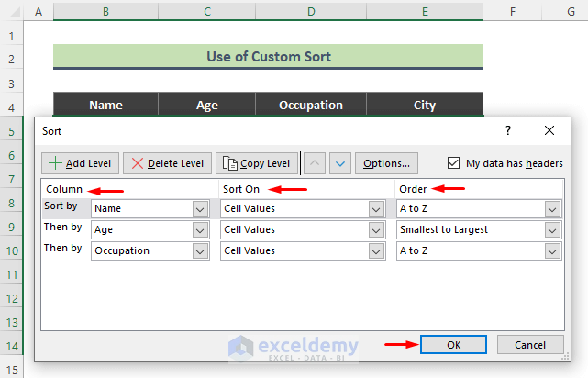Click the Copy Level button
The width and height of the screenshot is (588, 378).
click(x=257, y=163)
